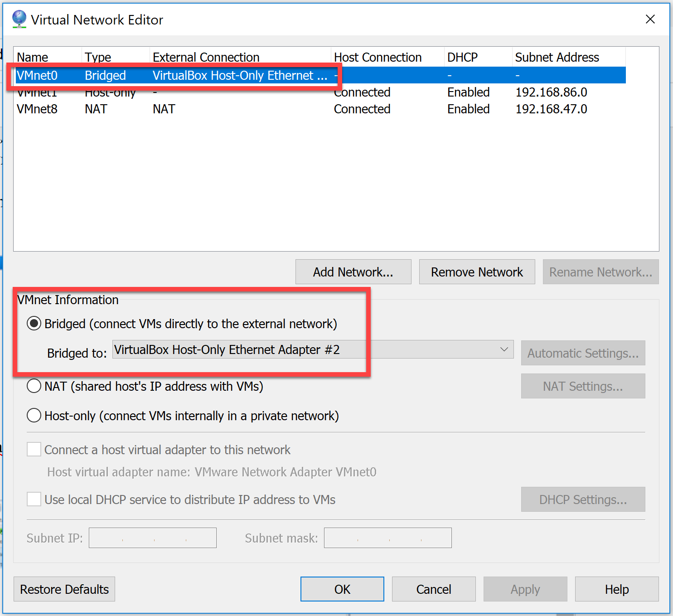Click the Add Network button

coord(353,272)
